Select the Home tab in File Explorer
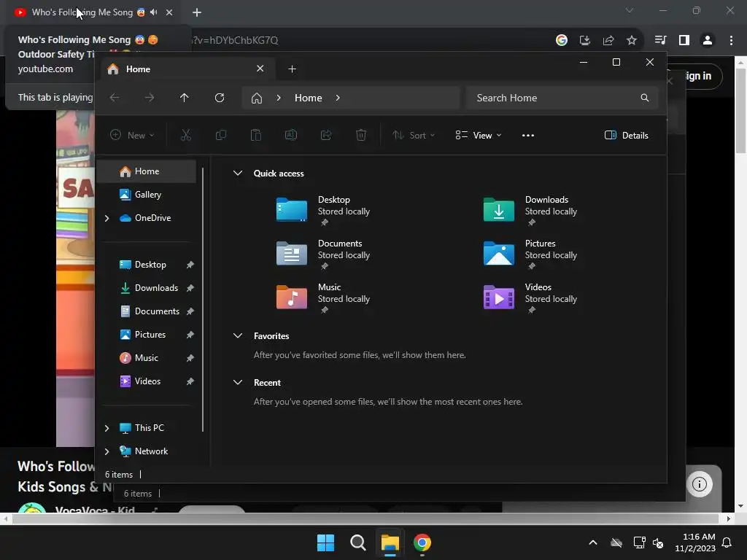The image size is (747, 560). (187, 69)
